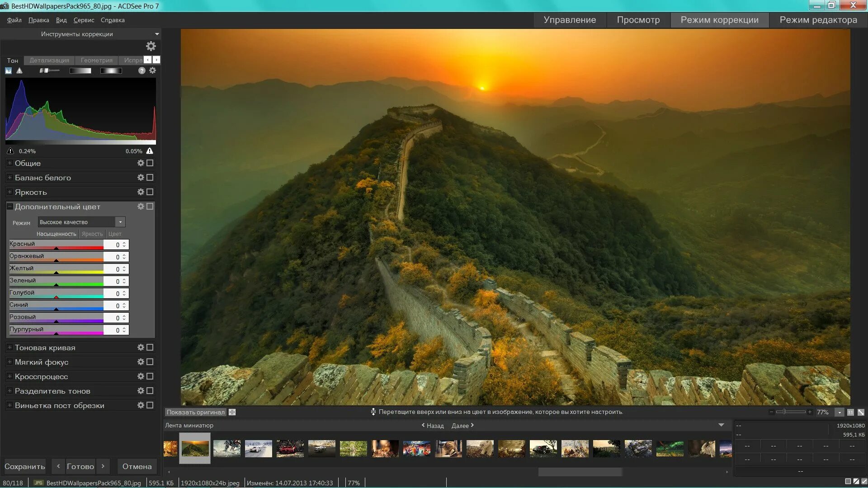Go to next image with Далее
This screenshot has width=868, height=488.
462,426
